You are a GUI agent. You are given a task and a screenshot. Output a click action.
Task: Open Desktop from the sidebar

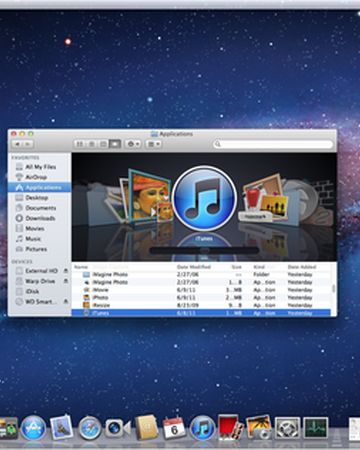(39, 198)
